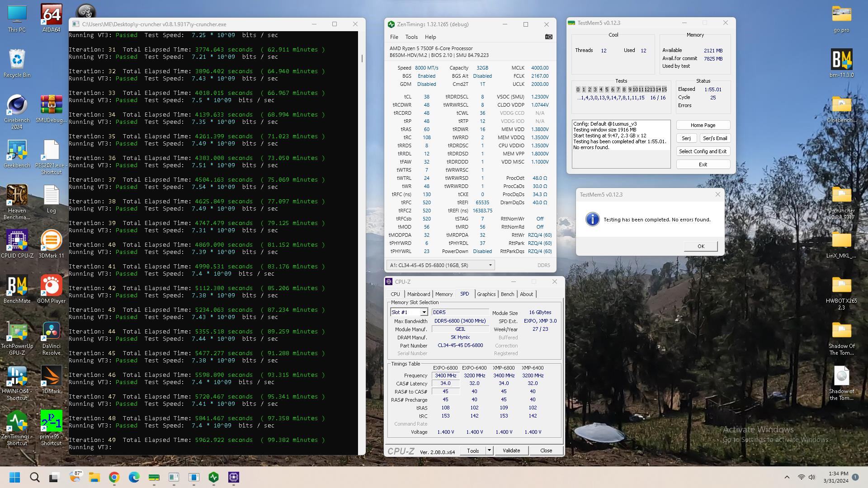Click Select Config and Exit in TestMem5
Image resolution: width=868 pixels, height=488 pixels.
703,151
